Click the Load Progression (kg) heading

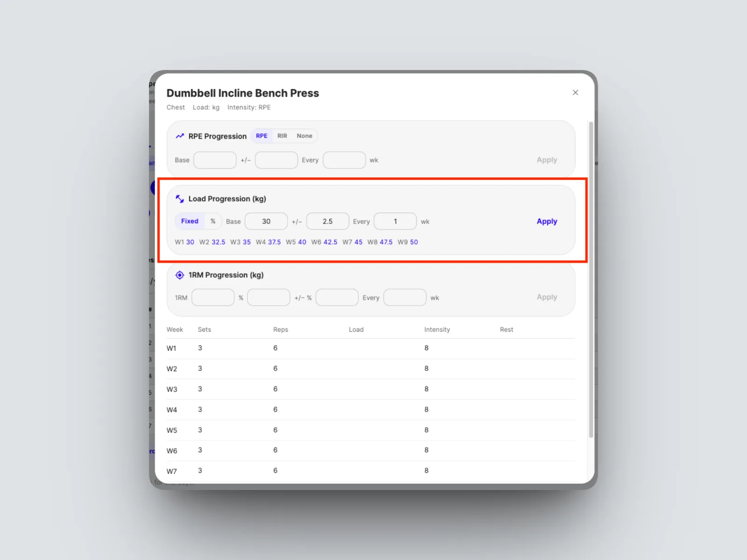(x=227, y=199)
